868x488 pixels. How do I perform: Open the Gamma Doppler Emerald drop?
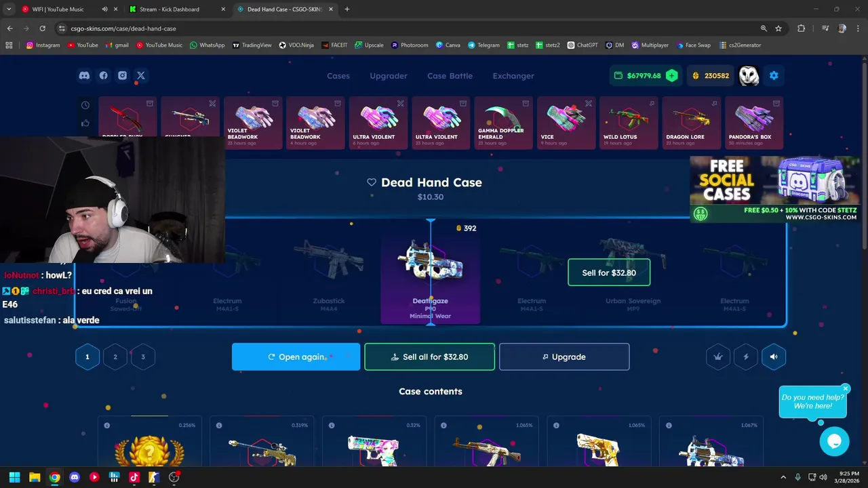503,123
